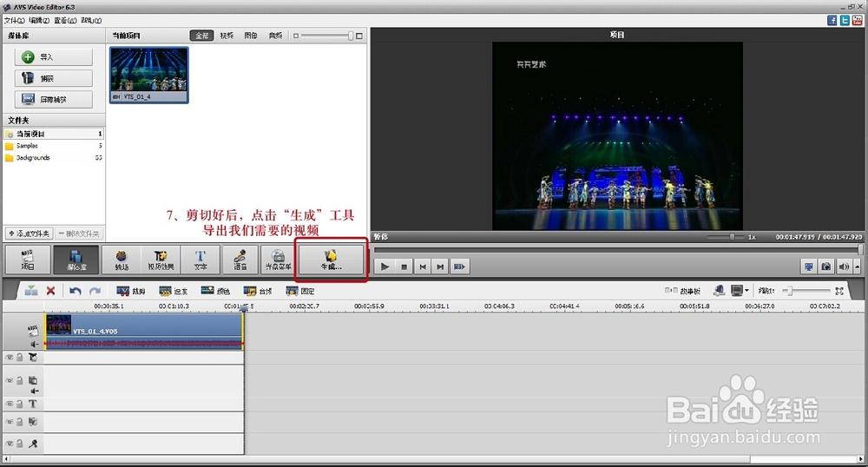The height and width of the screenshot is (467, 868).
Task: Select the 全部 All filter tab
Action: click(202, 36)
